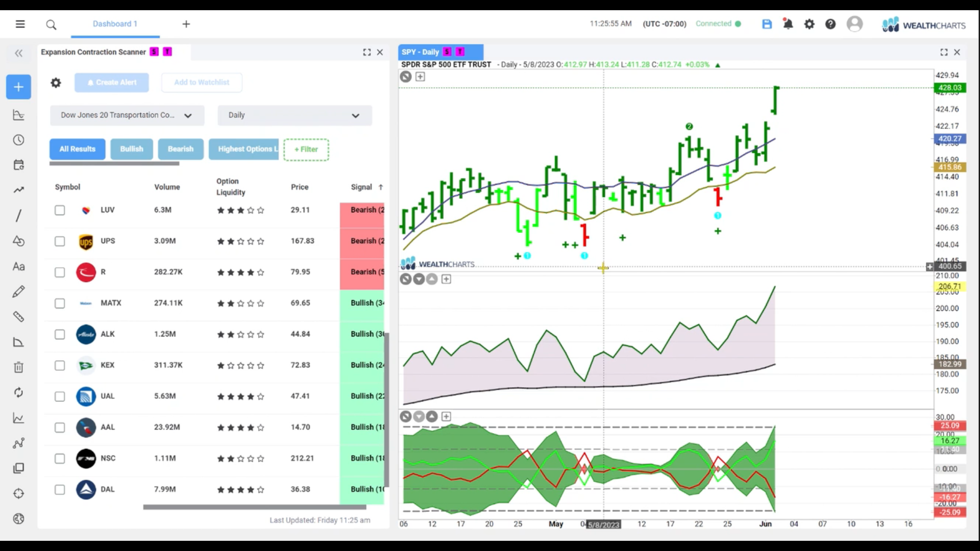Open settings gear in top bar
Image resolution: width=980 pixels, height=551 pixels.
click(810, 24)
